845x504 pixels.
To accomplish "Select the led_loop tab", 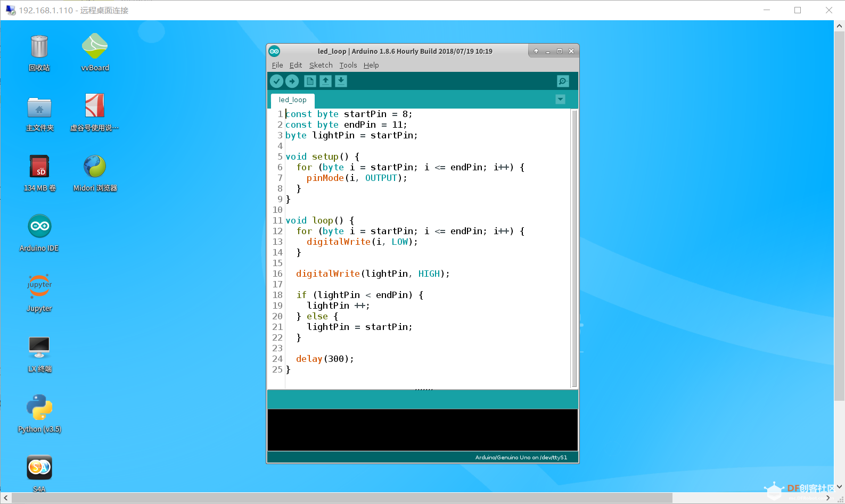I will click(x=292, y=100).
